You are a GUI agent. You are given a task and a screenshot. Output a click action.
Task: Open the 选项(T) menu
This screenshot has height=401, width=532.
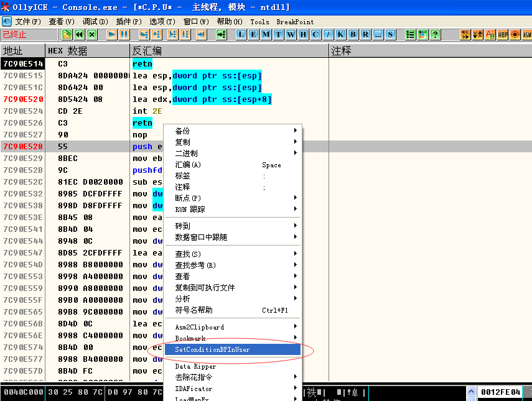point(162,22)
